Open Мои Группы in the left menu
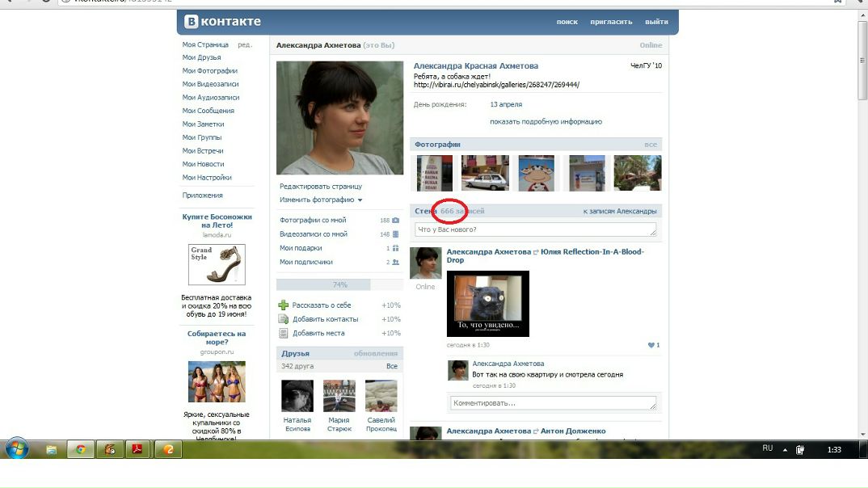The image size is (868, 488). pos(202,137)
